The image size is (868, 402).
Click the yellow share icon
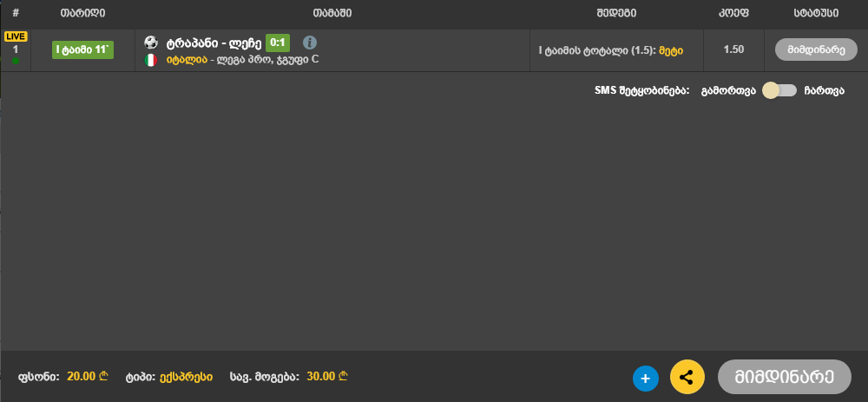coord(687,378)
